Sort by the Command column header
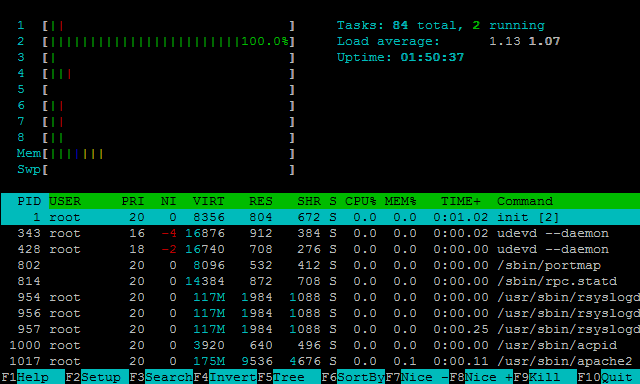 coord(525,201)
